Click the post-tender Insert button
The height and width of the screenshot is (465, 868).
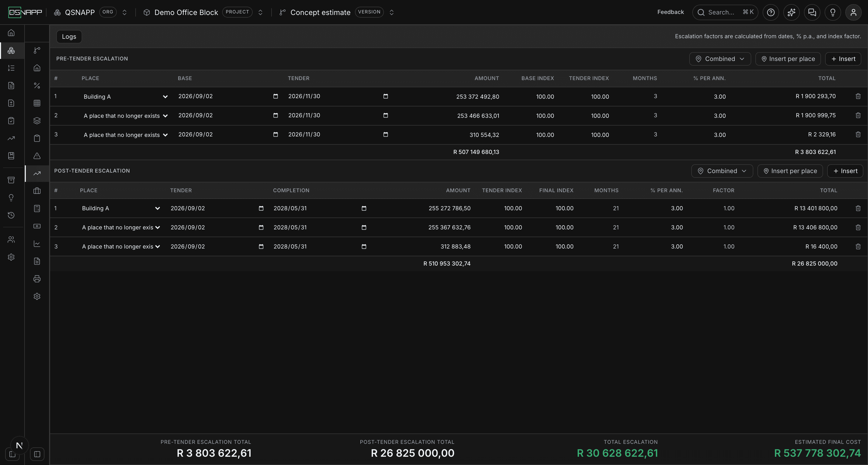tap(845, 171)
